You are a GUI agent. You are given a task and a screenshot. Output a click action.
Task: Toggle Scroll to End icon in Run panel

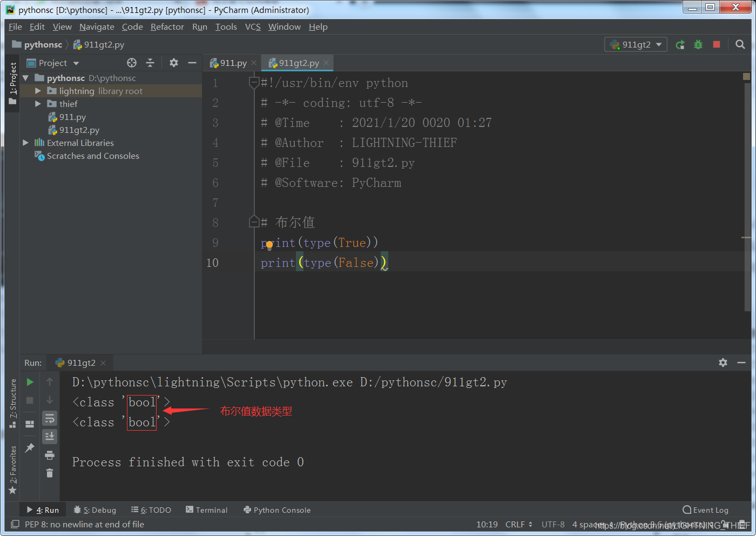[x=50, y=436]
